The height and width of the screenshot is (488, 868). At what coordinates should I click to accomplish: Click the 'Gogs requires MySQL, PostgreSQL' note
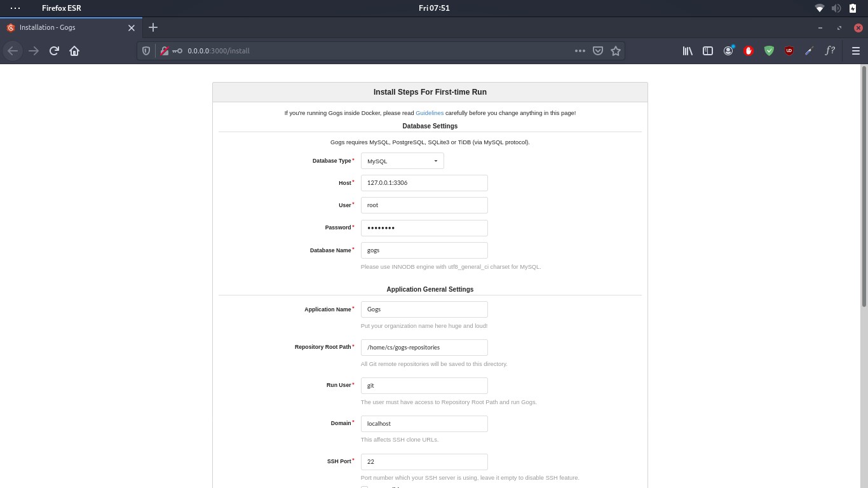coord(430,142)
